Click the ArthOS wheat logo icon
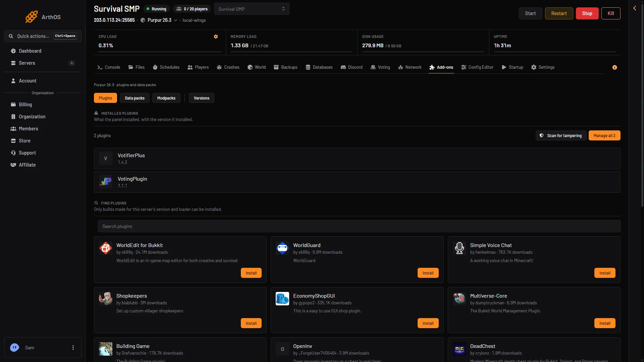Screen dimensions: 644x362 tap(31, 17)
